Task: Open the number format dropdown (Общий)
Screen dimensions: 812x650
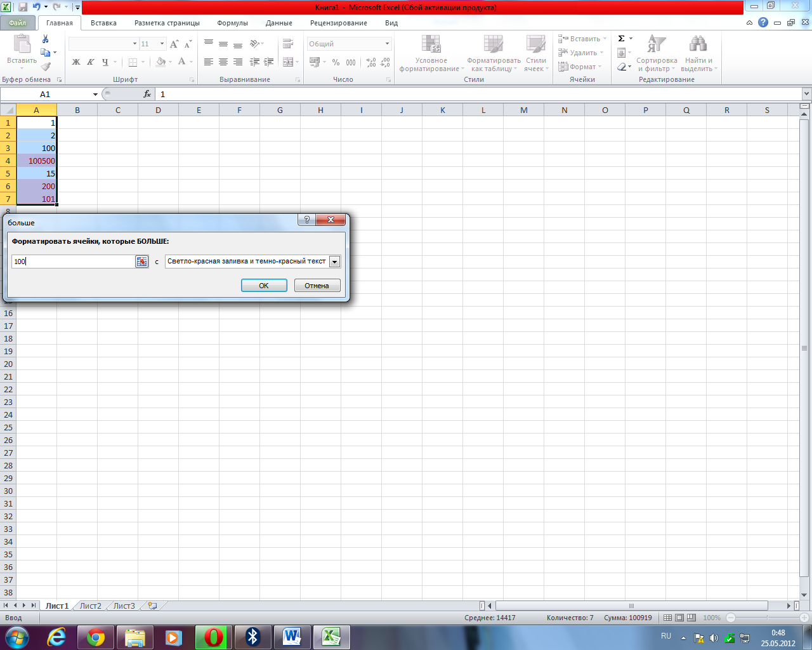Action: [x=387, y=44]
